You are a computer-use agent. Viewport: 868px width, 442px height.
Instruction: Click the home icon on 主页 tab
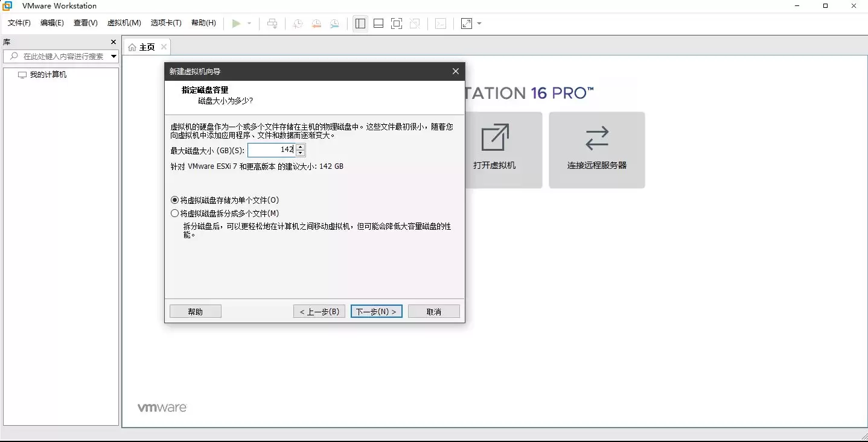tap(132, 47)
